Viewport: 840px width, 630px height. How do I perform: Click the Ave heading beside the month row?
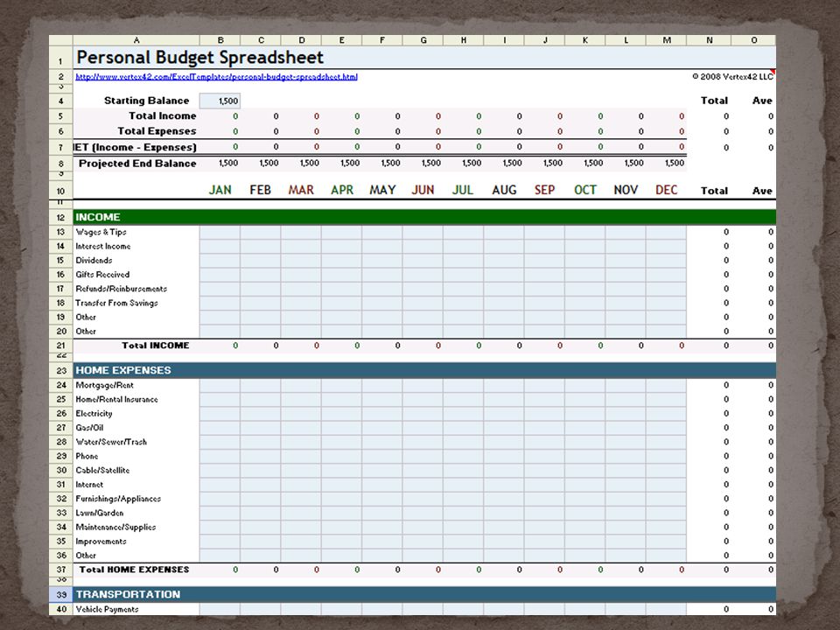pos(762,191)
